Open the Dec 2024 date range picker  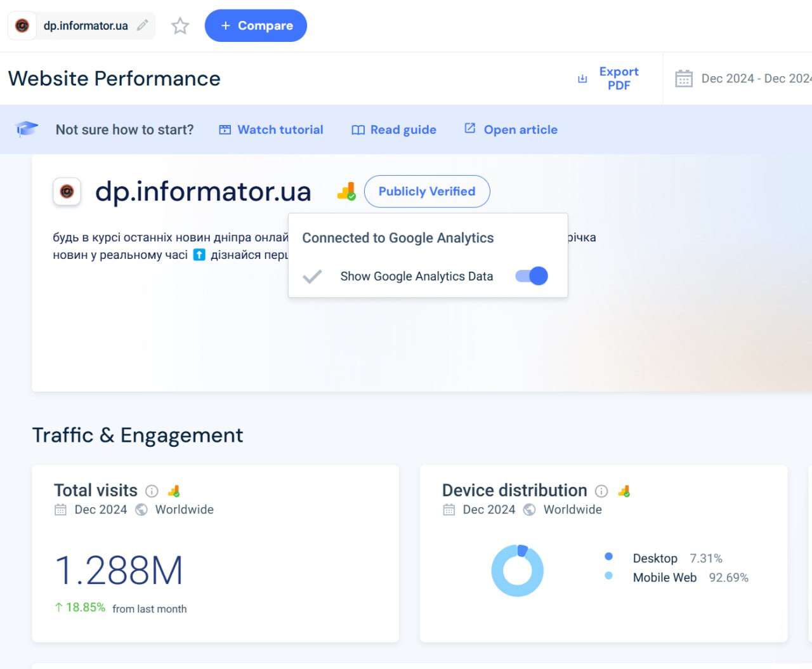(756, 79)
